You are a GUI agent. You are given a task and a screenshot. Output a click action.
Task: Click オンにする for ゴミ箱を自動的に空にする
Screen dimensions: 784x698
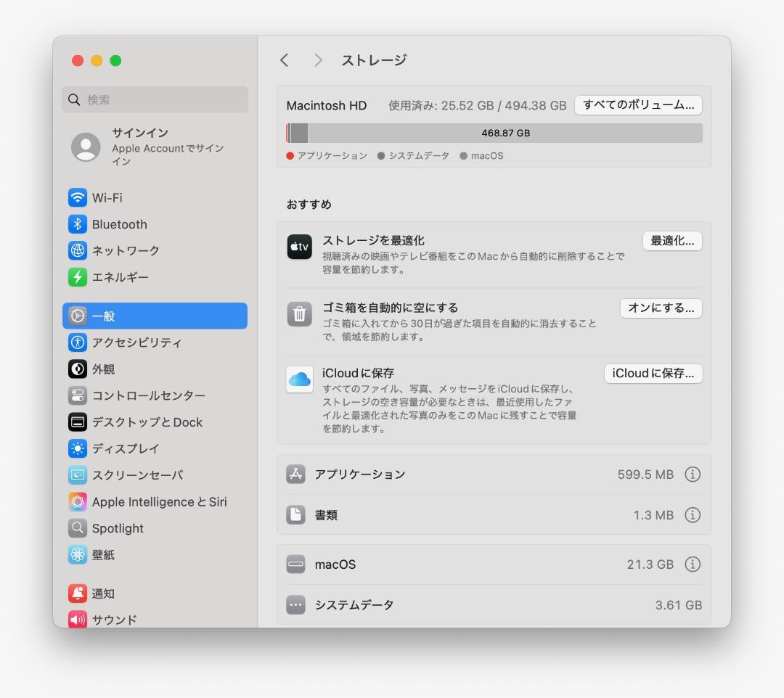click(661, 308)
